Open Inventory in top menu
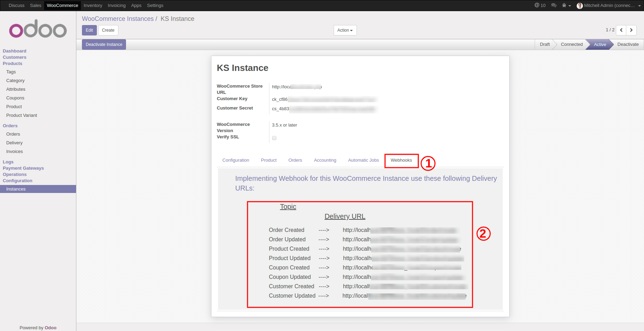This screenshot has height=331, width=644. point(93,6)
